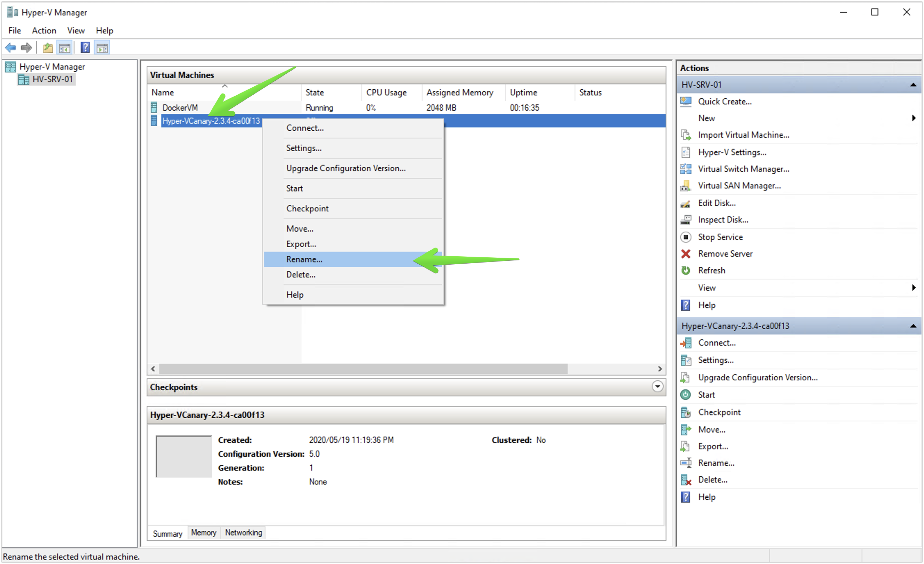Image resolution: width=924 pixels, height=564 pixels.
Task: Click the Inspect Disk icon
Action: coord(686,220)
